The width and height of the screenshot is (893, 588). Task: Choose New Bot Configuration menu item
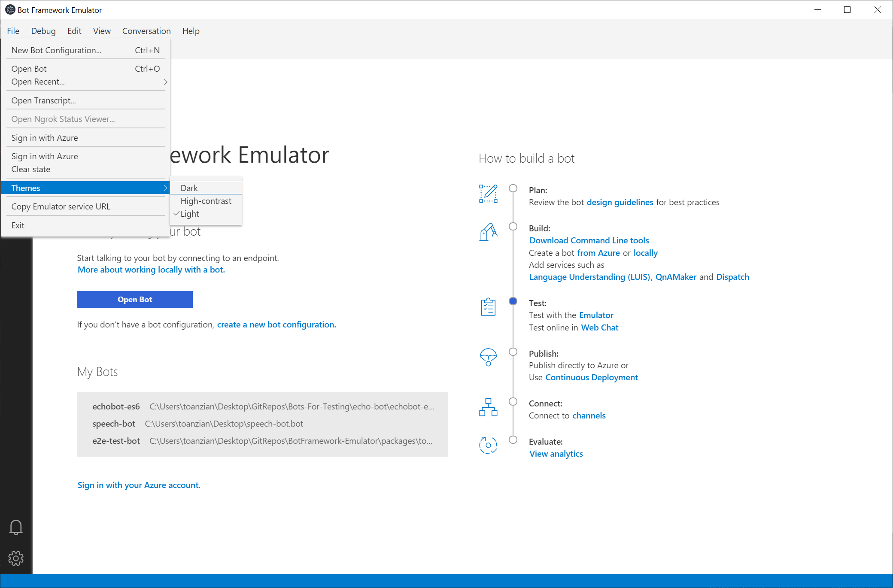86,50
